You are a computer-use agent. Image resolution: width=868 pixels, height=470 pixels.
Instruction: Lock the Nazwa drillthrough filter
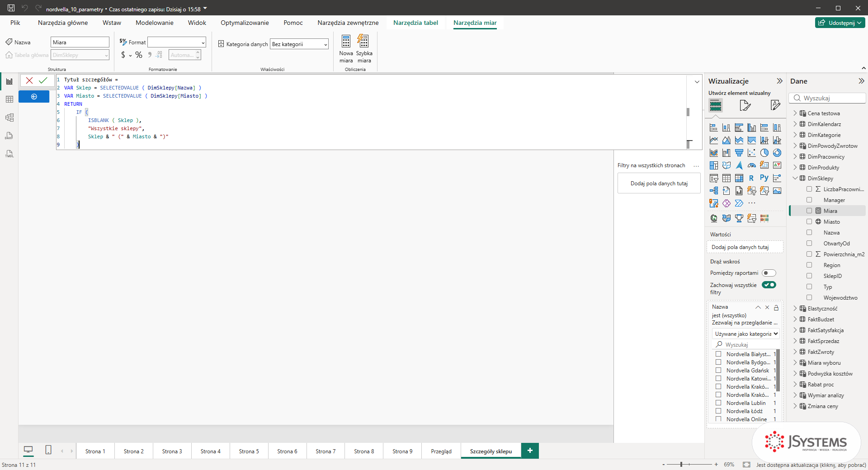click(776, 307)
